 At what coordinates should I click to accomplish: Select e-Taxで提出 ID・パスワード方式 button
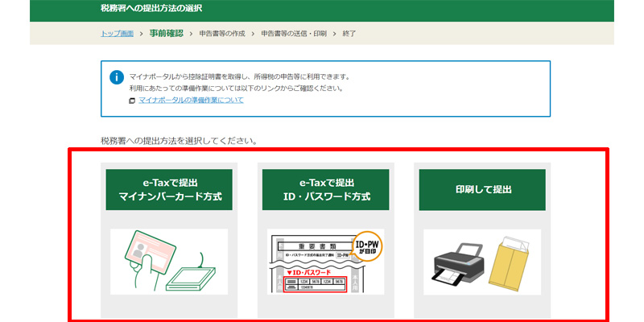point(326,190)
